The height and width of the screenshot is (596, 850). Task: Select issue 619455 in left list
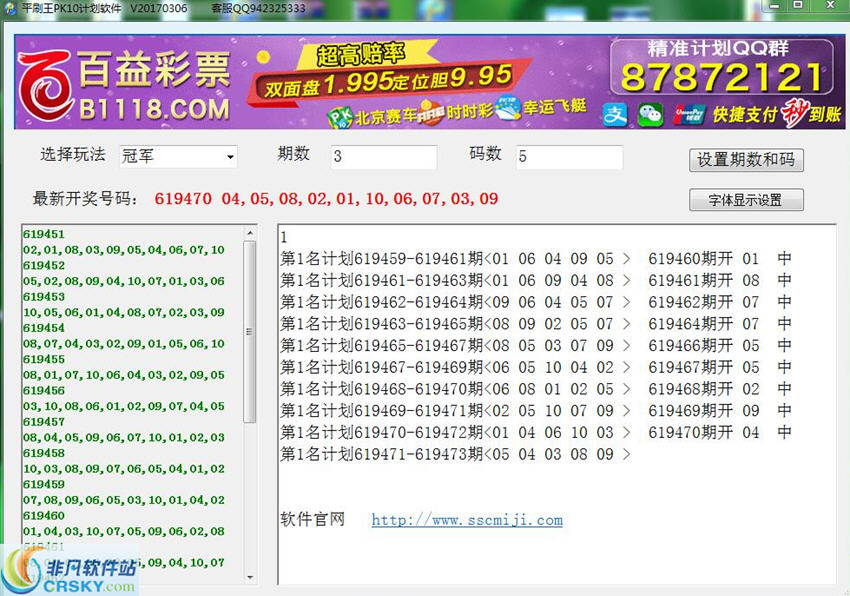coord(43,360)
